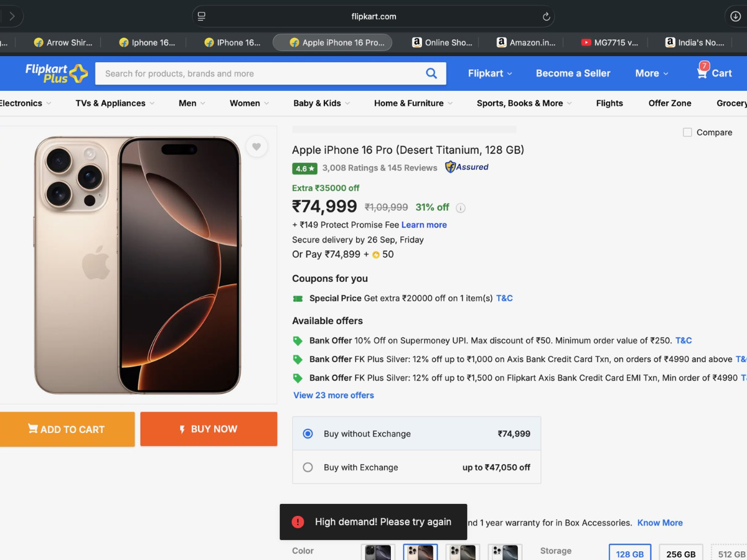Select Buy with Exchange option
This screenshot has height=560, width=747.
(x=308, y=467)
